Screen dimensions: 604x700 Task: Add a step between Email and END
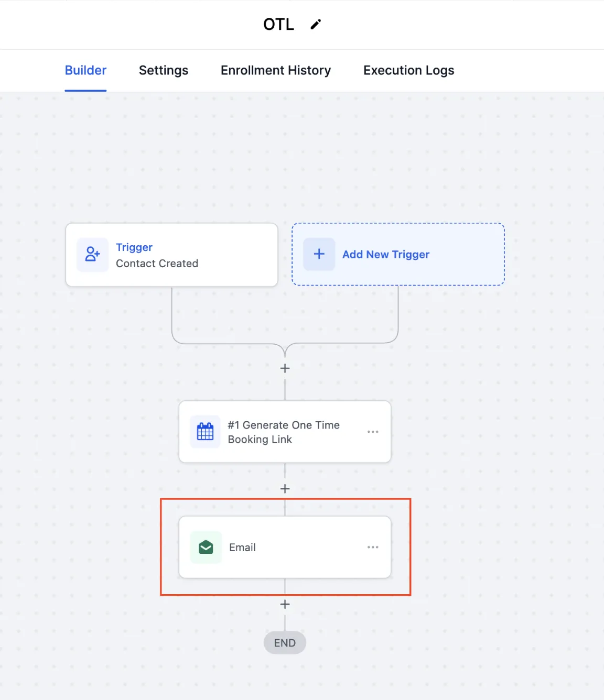coord(285,604)
